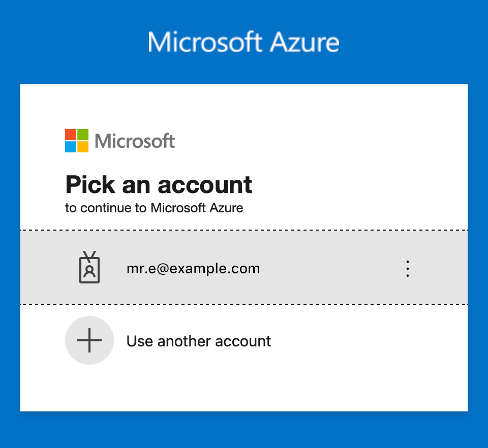Click the person silhouette inside the badge icon
Image resolution: width=488 pixels, height=448 pixels.
tap(89, 271)
